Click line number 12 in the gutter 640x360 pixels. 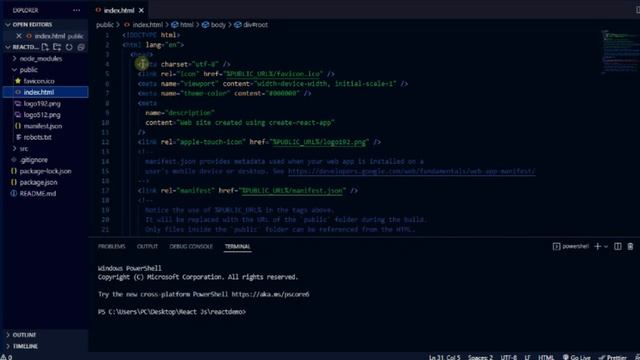tap(105, 142)
